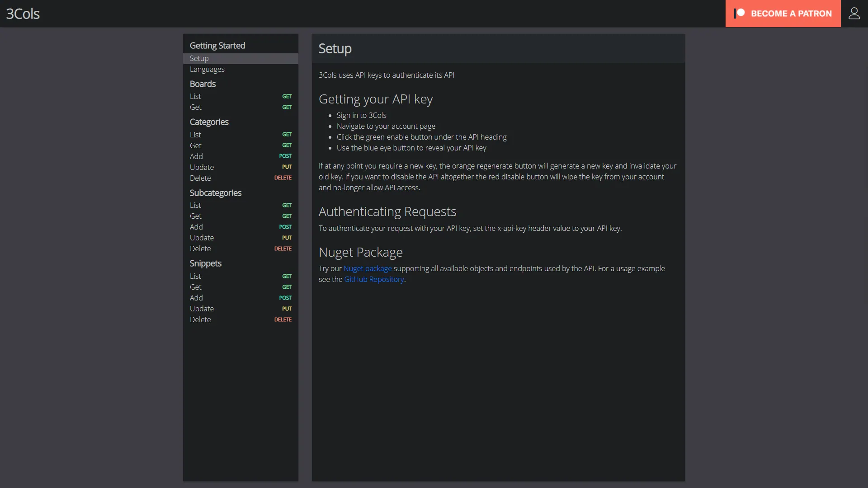Click the blue eye button bullet text
Screen dimensions: 868x488
(x=411, y=148)
